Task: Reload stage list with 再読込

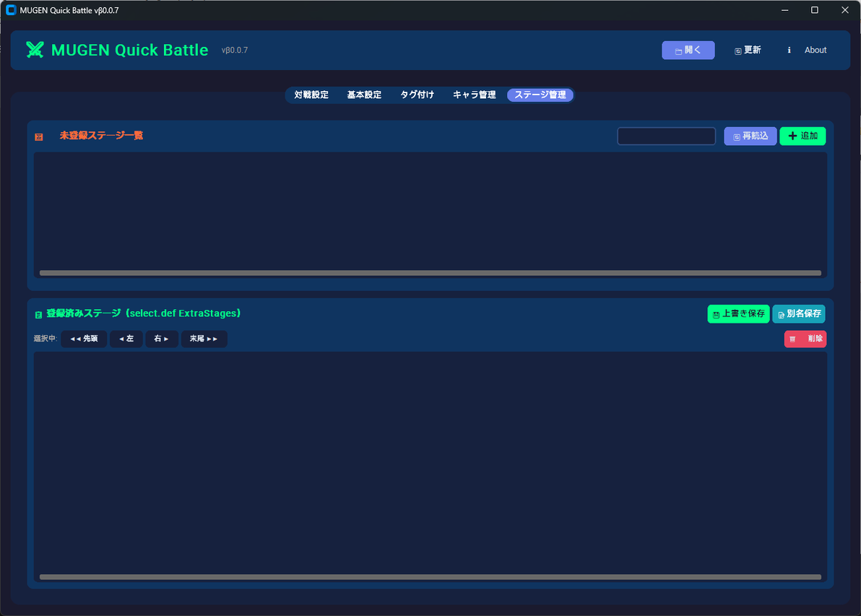Action: point(750,136)
